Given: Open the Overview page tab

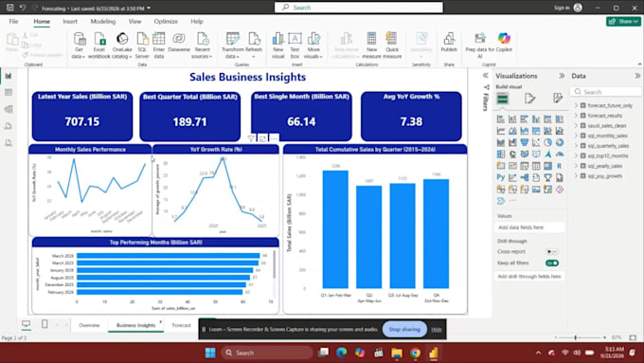Looking at the screenshot, I should [x=89, y=325].
